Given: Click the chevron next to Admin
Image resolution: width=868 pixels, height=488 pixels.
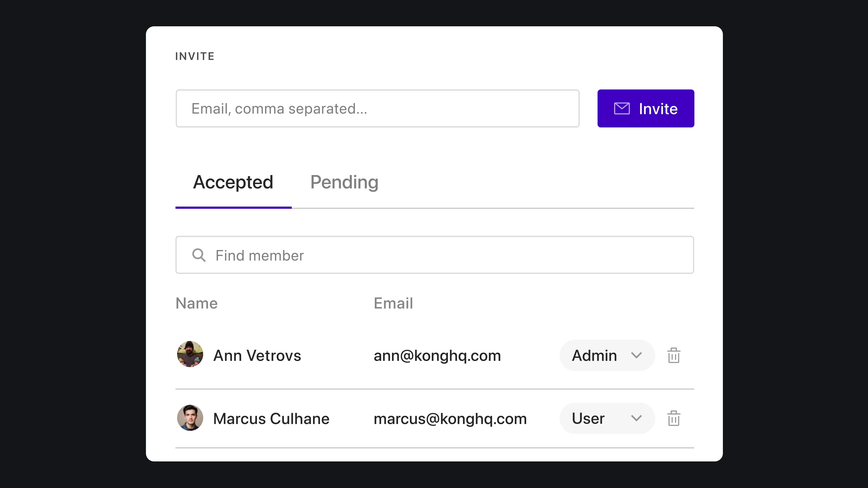Looking at the screenshot, I should coord(636,355).
